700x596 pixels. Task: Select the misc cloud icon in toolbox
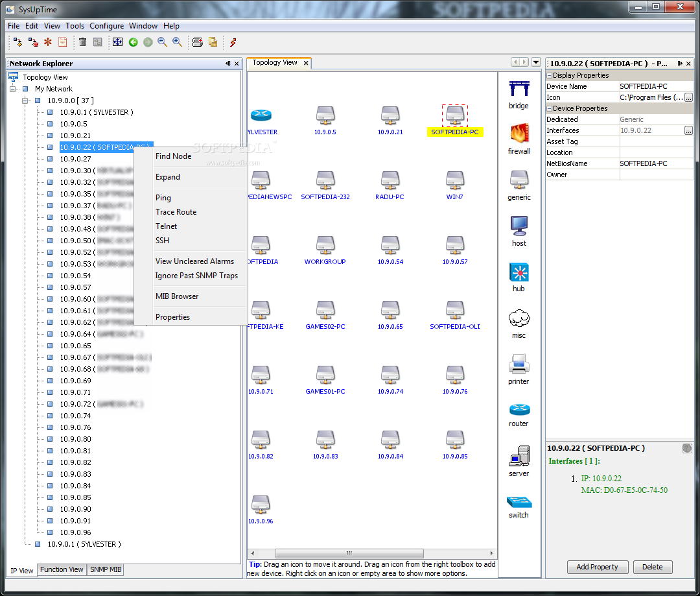tap(519, 318)
